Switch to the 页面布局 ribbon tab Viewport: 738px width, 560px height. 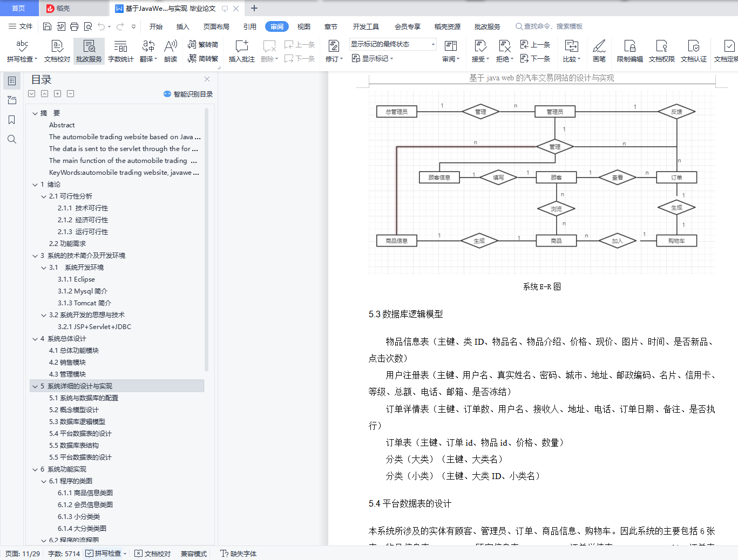pos(216,26)
